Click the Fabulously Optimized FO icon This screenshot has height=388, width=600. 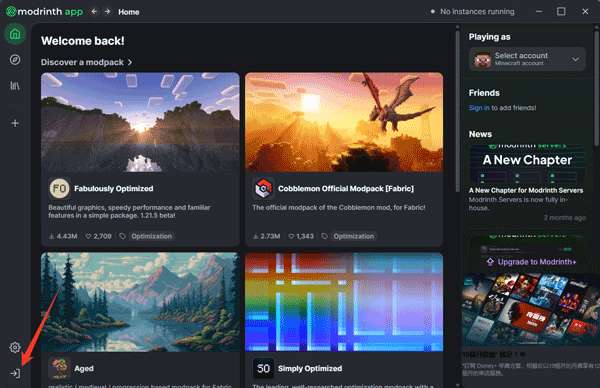pyautogui.click(x=59, y=188)
